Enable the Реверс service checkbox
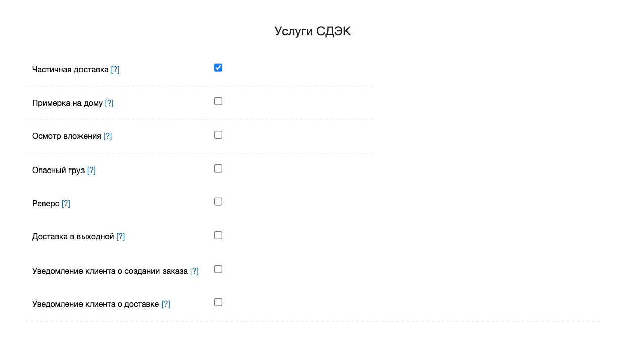 [218, 202]
